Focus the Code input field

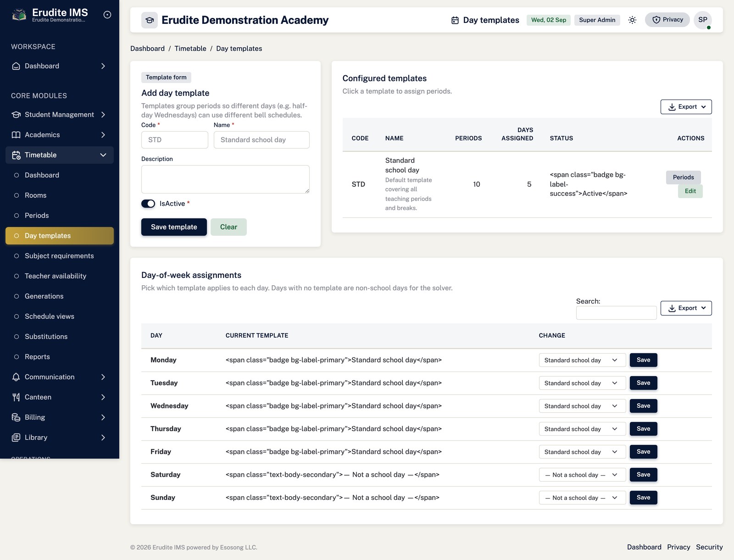(175, 140)
